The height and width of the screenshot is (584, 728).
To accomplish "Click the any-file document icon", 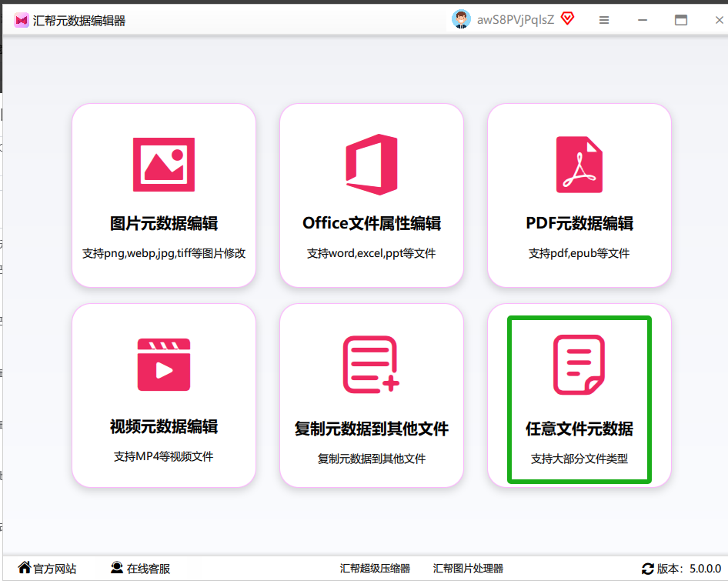I will pos(579,365).
